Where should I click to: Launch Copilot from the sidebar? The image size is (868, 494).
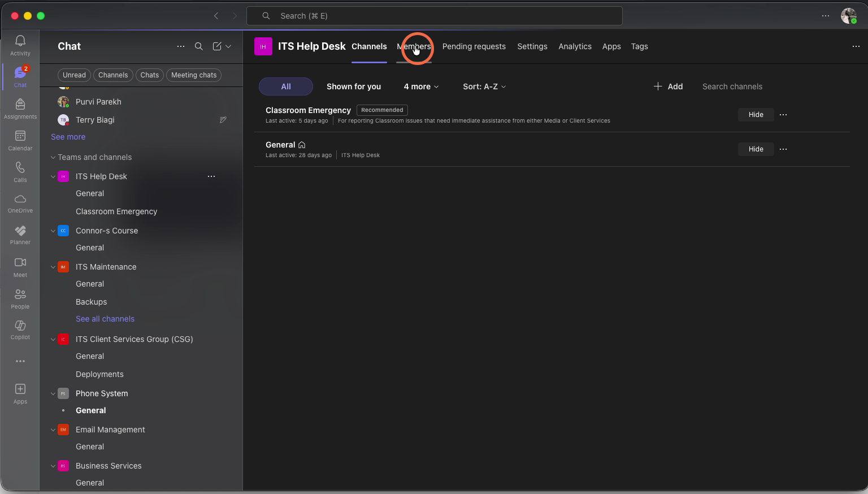[20, 330]
